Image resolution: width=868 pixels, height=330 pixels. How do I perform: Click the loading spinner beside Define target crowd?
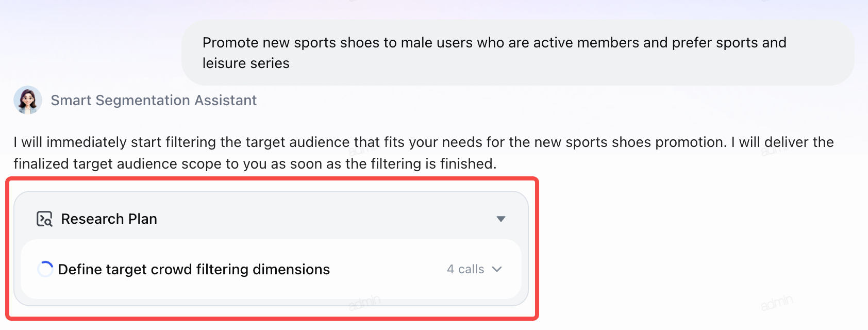coord(45,269)
